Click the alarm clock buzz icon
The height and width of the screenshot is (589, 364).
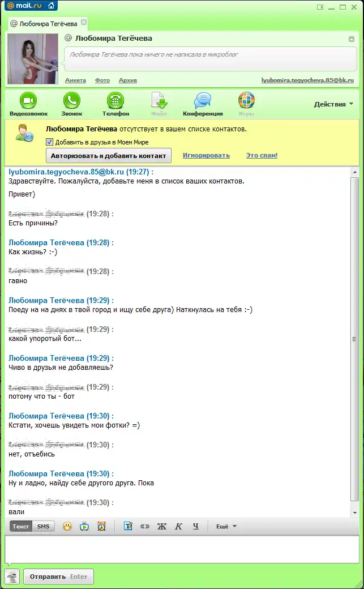click(101, 526)
